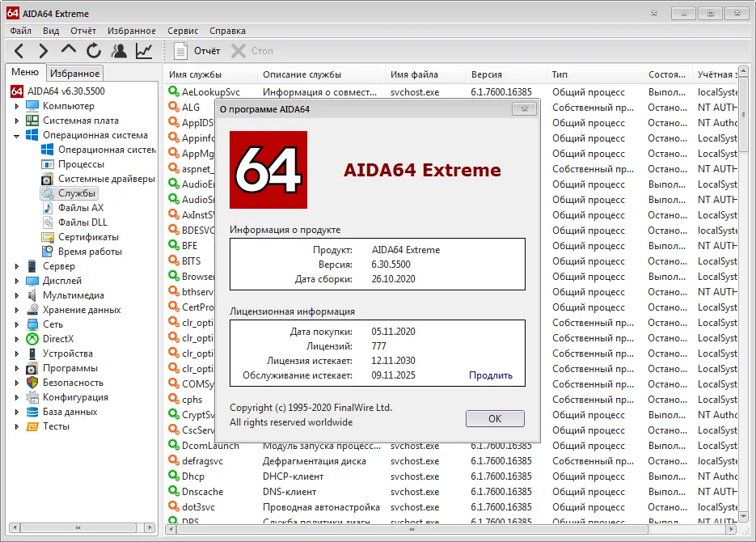Click the Refresh toolbar icon
Image resolution: width=756 pixels, height=542 pixels.
click(94, 51)
